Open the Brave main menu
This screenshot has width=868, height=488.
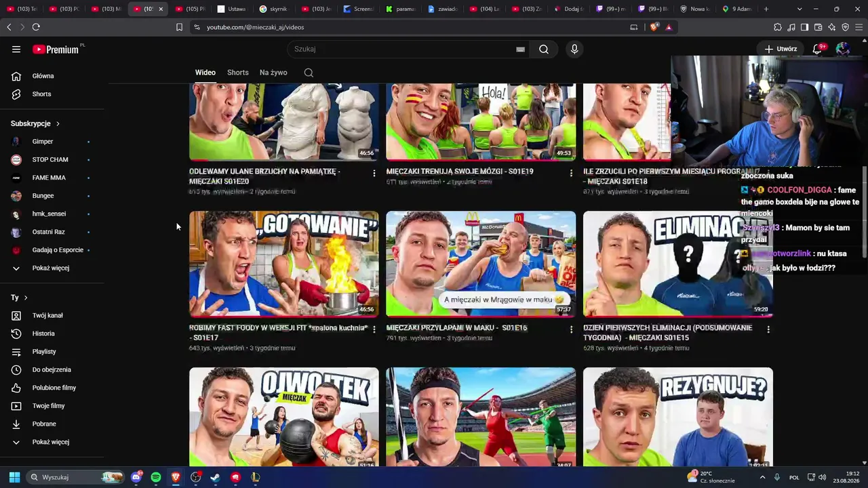click(858, 27)
